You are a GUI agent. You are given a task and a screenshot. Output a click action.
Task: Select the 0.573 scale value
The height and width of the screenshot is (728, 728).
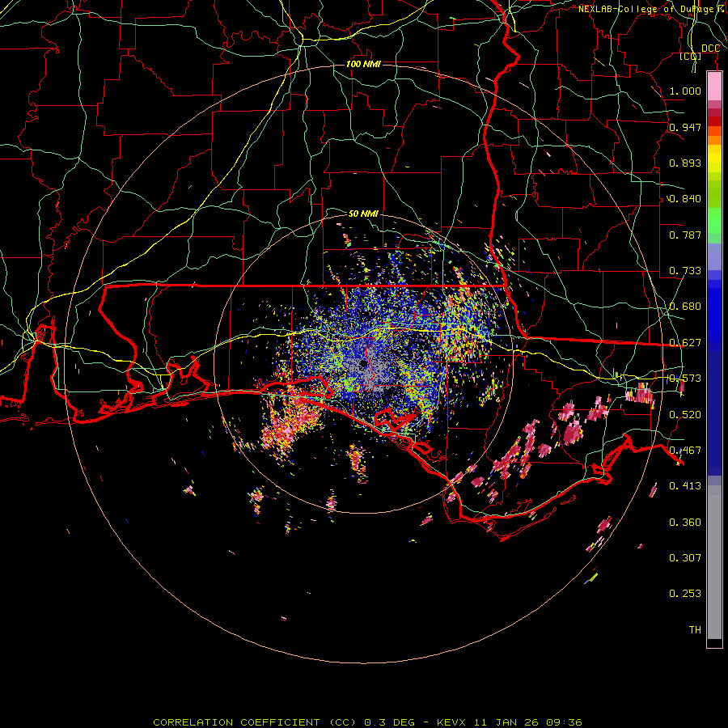coord(685,379)
